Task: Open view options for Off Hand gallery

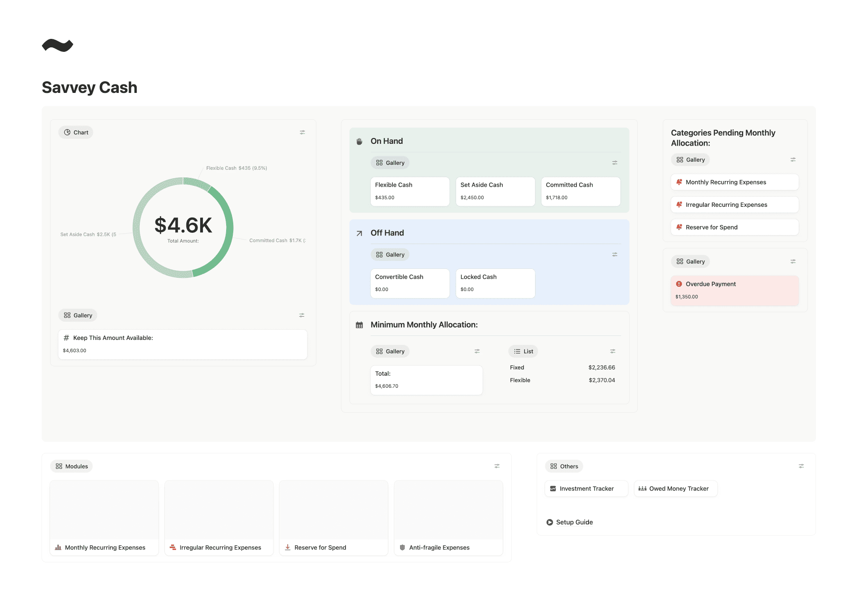Action: click(614, 255)
